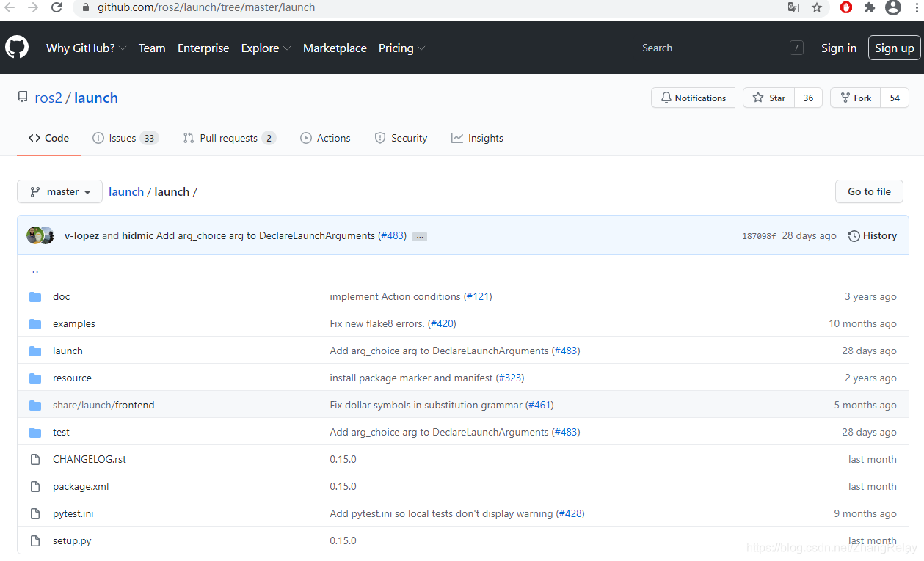Image resolution: width=924 pixels, height=561 pixels.
Task: Click the commit author avatars
Action: pyautogui.click(x=40, y=235)
